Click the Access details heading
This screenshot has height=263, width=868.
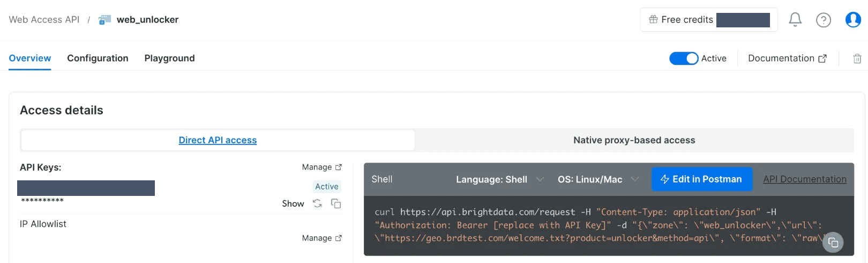(62, 110)
